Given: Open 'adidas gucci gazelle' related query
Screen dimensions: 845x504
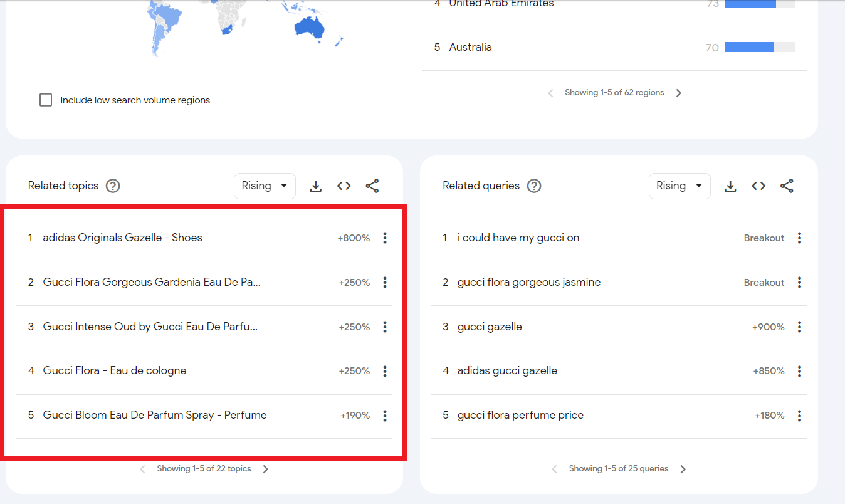Looking at the screenshot, I should click(x=507, y=371).
